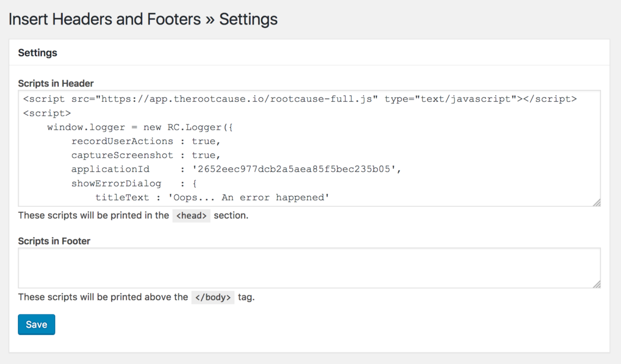Grab the footer textarea resize handle
The width and height of the screenshot is (621, 364).
click(597, 284)
